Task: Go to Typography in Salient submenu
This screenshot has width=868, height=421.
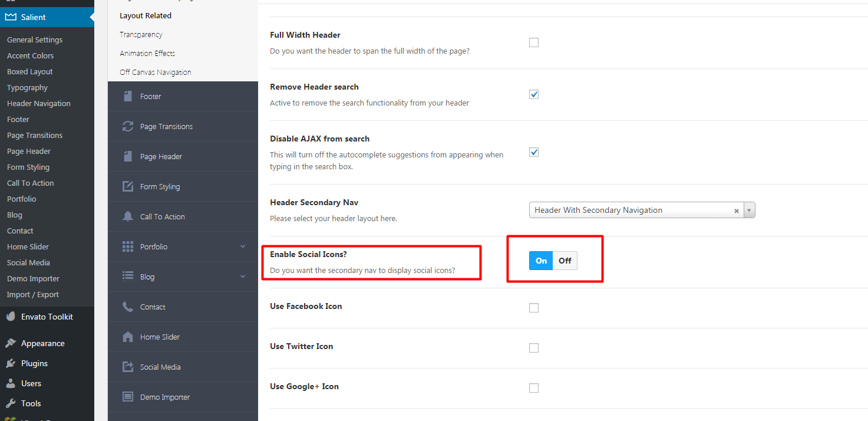Action: pyautogui.click(x=27, y=88)
